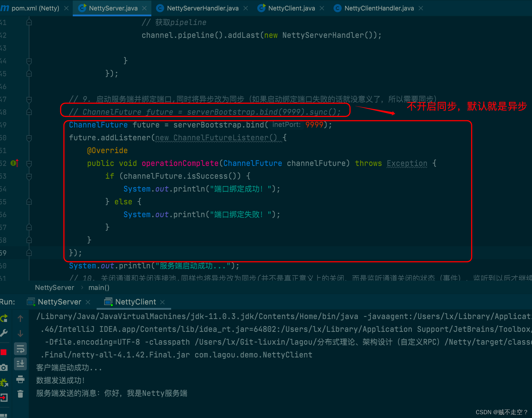This screenshot has height=418, width=532.
Task: Click main() in the editor breadcrumb
Action: pos(99,288)
